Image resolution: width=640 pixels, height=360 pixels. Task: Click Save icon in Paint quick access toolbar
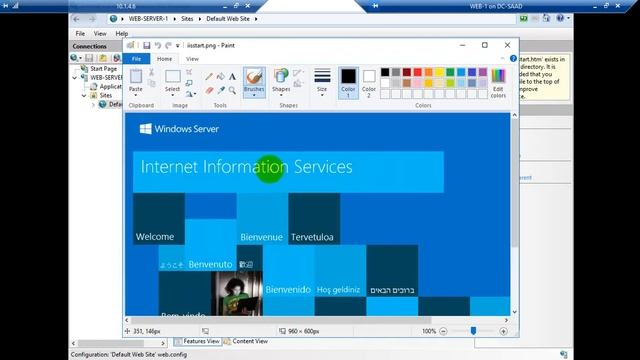(147, 45)
